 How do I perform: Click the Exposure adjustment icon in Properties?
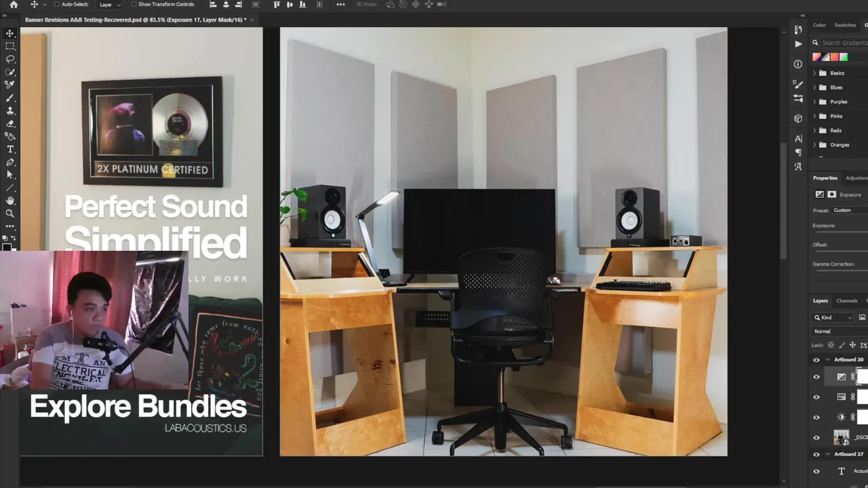click(819, 195)
